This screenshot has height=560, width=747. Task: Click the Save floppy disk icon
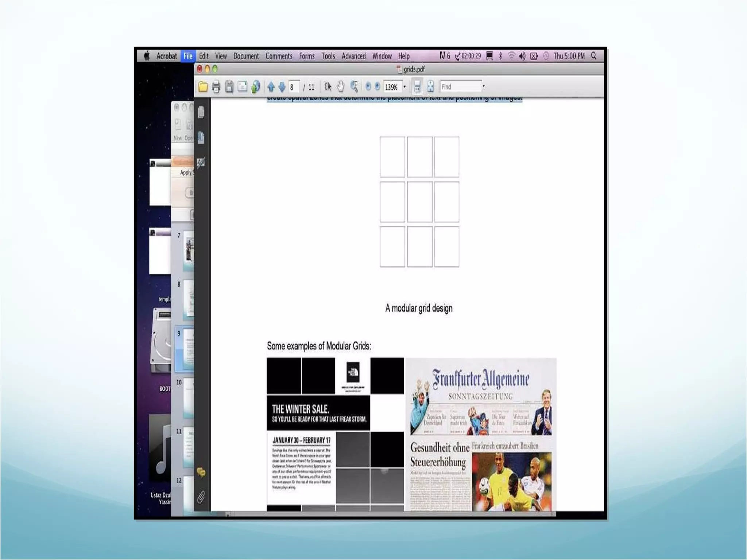click(229, 87)
